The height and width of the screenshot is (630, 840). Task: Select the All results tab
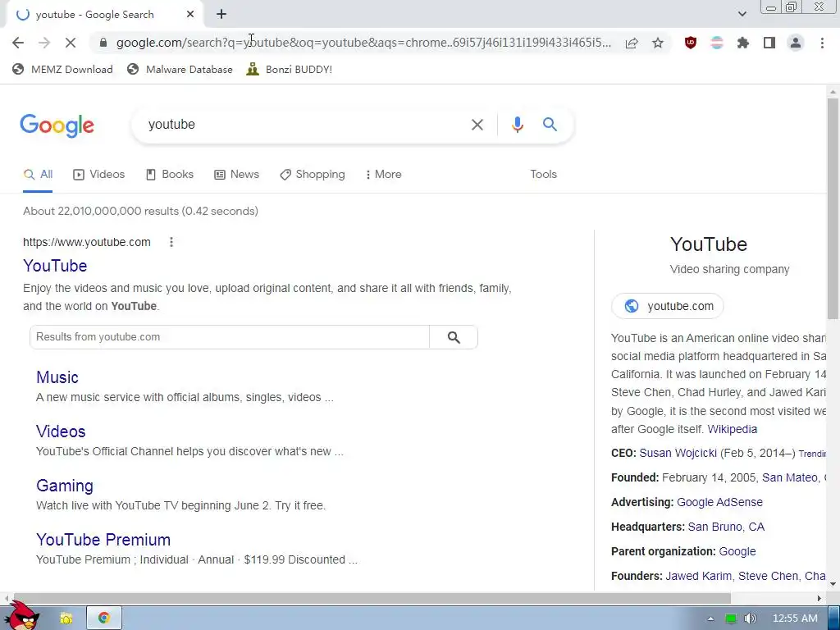coord(38,175)
